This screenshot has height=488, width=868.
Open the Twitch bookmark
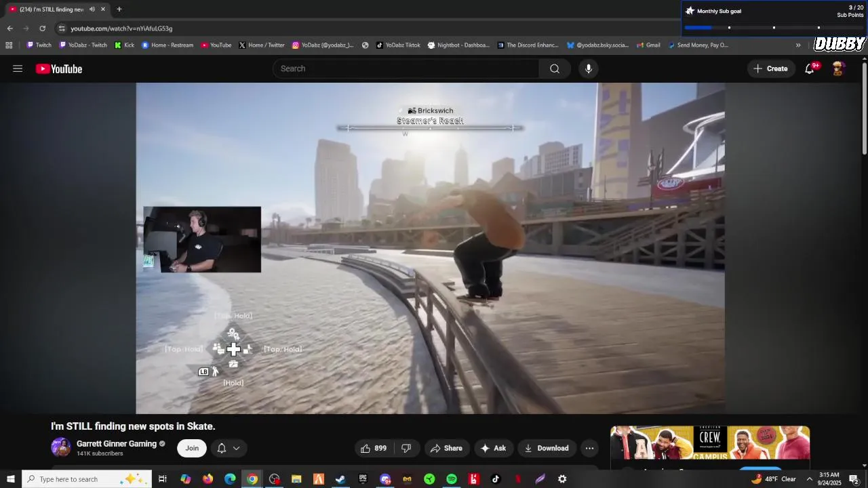click(x=39, y=45)
